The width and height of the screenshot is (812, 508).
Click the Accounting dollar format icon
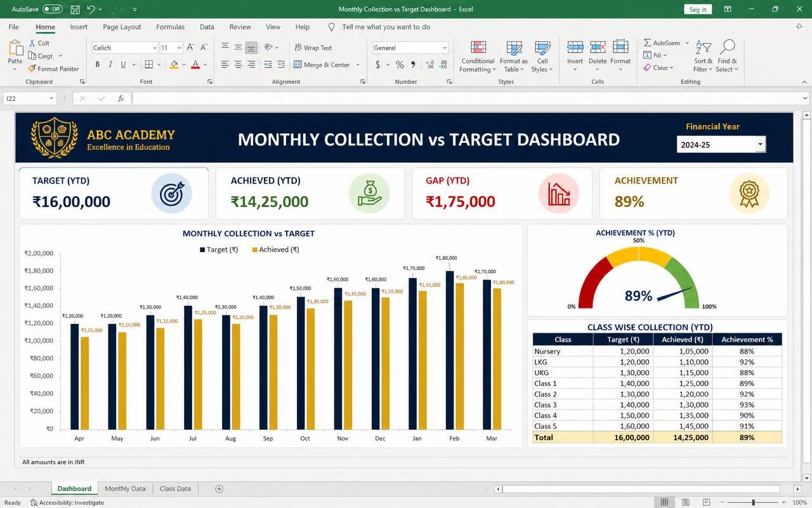click(x=378, y=65)
